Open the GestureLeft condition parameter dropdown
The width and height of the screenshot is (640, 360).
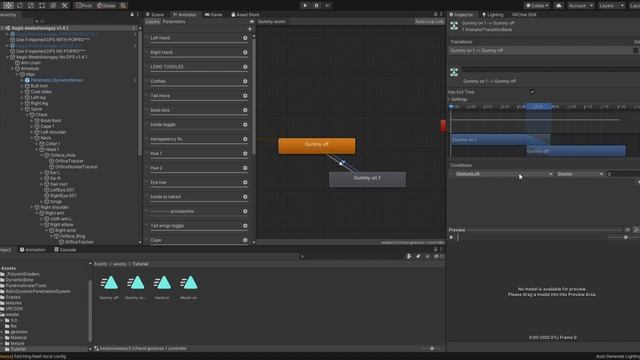pos(504,174)
